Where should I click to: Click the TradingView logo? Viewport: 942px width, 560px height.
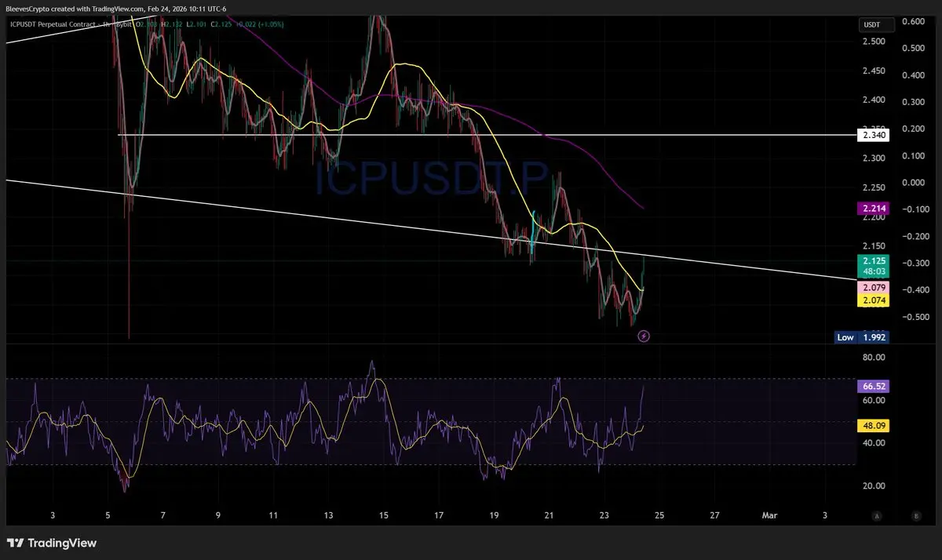point(52,543)
